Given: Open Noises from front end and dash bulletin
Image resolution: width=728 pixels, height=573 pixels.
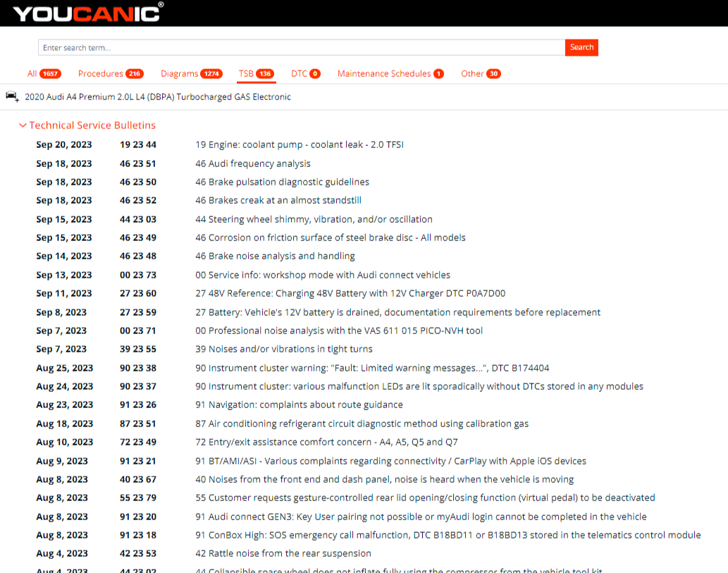Looking at the screenshot, I should [x=384, y=479].
